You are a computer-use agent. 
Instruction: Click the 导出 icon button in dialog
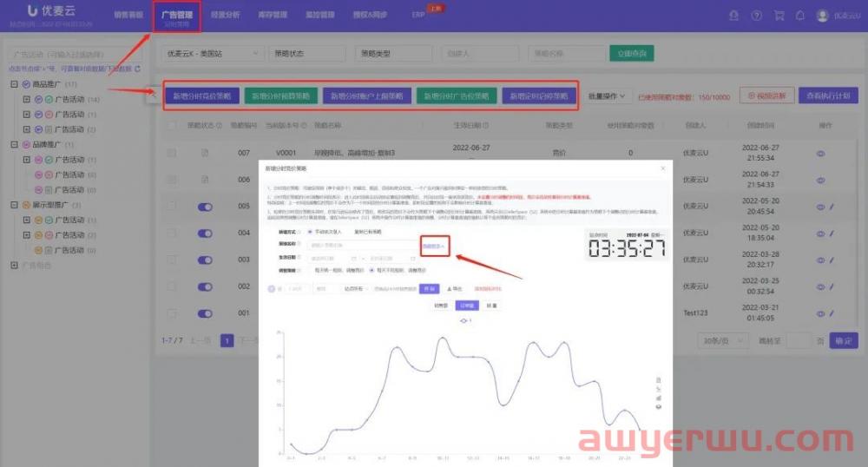click(x=454, y=289)
